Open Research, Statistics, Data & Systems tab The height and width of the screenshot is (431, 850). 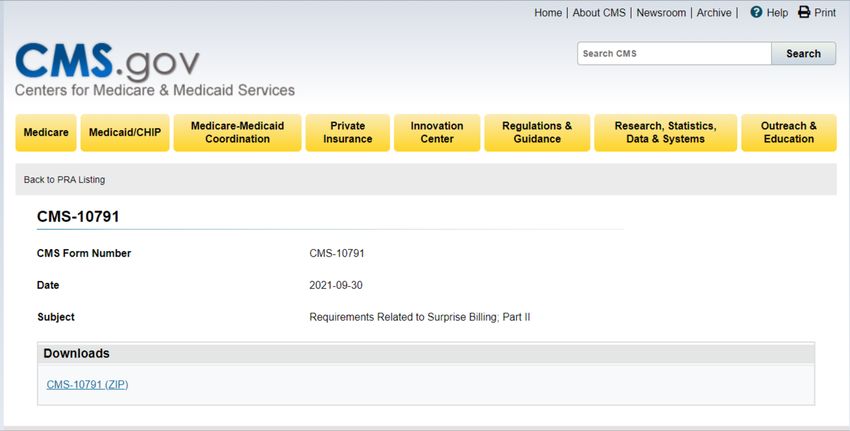coord(666,132)
